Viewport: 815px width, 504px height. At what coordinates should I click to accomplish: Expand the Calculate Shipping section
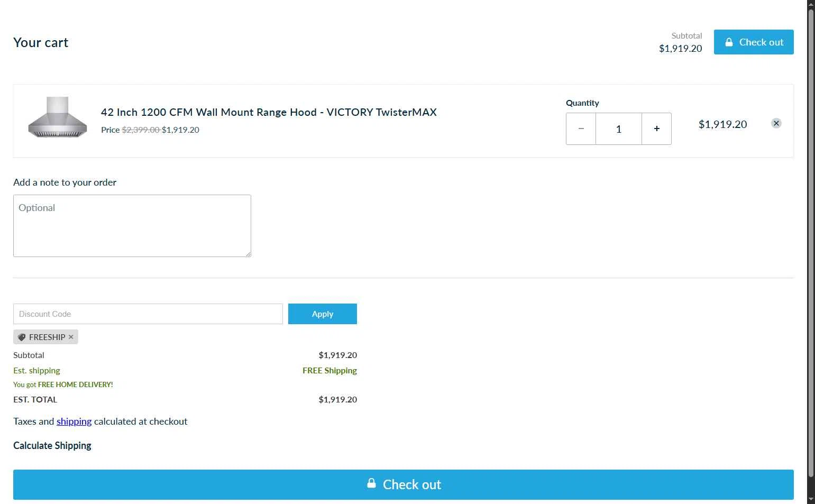pos(52,445)
